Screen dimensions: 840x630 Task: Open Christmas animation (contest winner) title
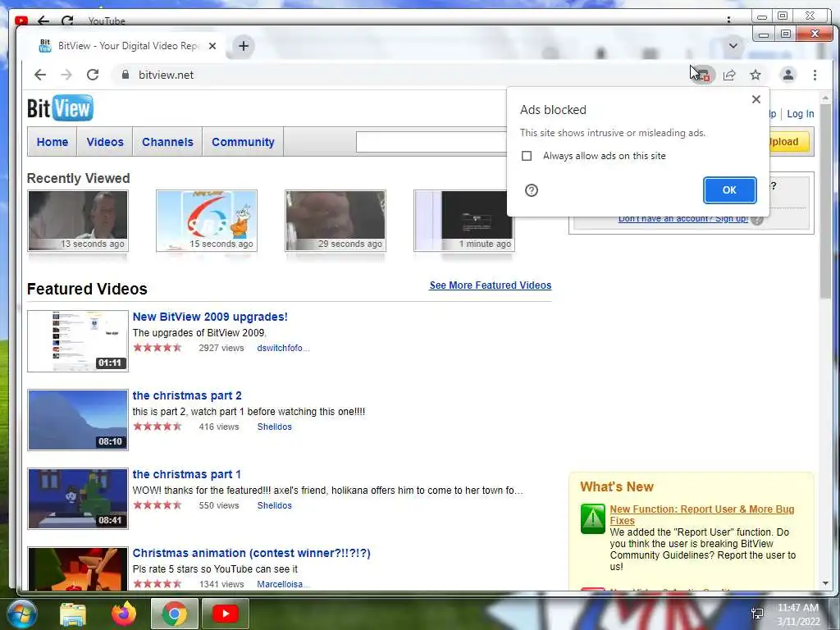tap(251, 553)
